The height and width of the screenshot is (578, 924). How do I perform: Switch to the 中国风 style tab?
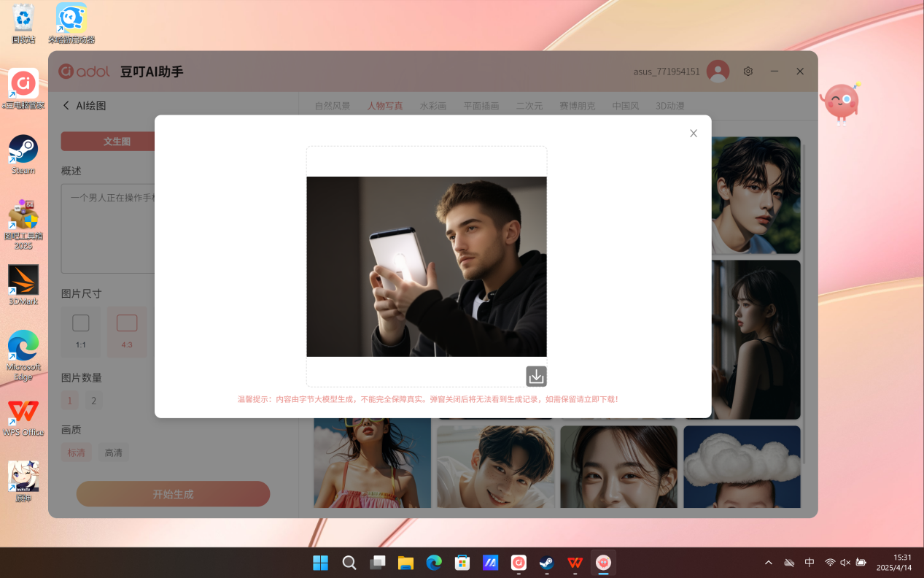(626, 106)
